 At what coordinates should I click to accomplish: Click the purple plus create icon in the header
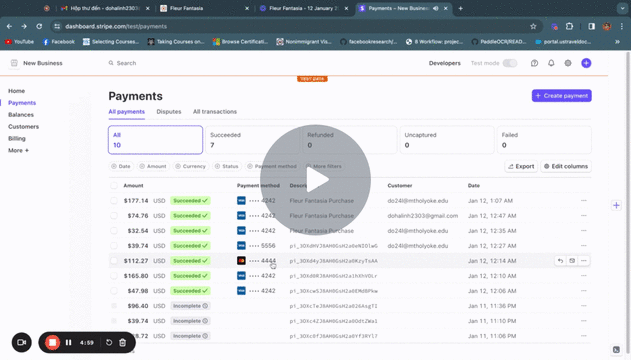click(x=586, y=63)
